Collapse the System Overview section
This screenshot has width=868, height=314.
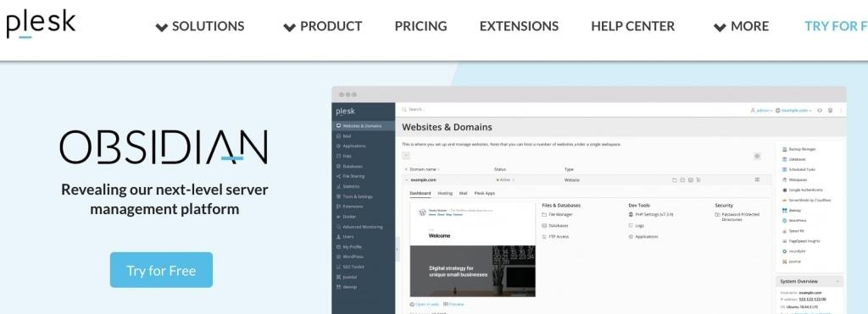pos(837,281)
